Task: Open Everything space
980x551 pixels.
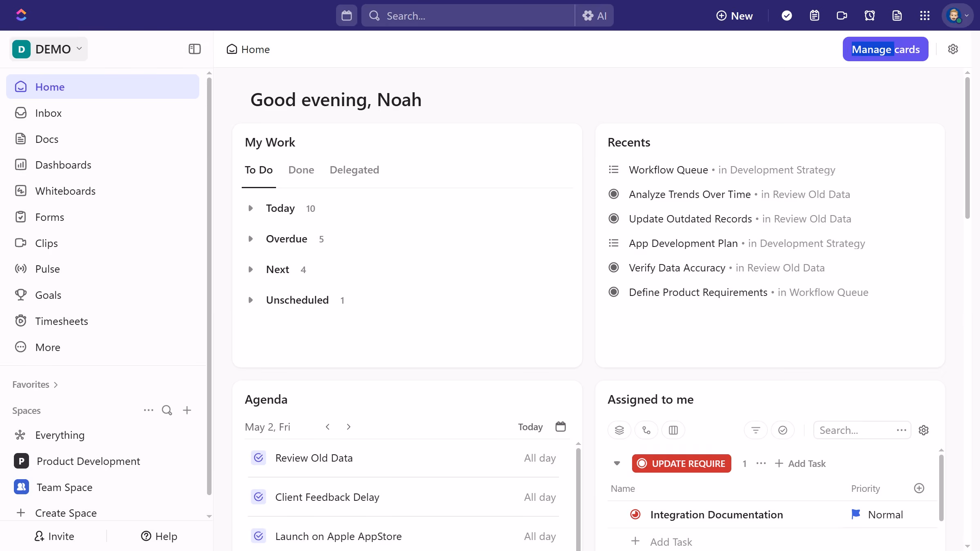Action: pyautogui.click(x=102, y=435)
